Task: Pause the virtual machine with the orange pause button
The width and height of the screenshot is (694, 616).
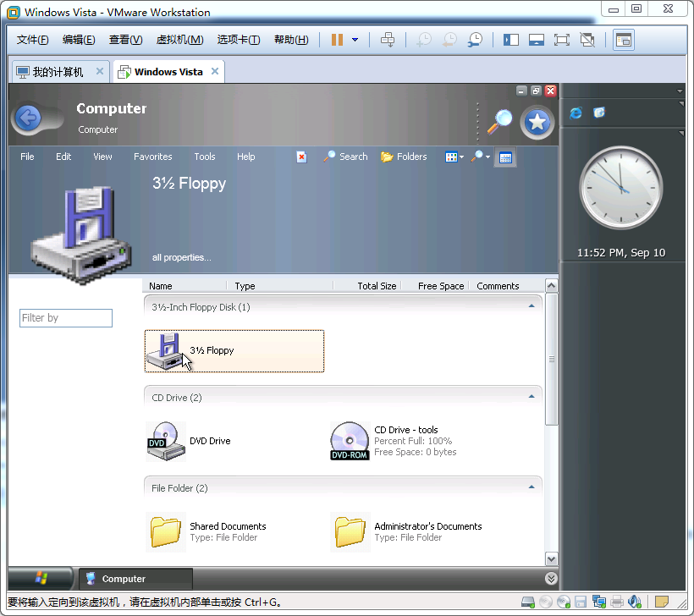Action: click(337, 40)
